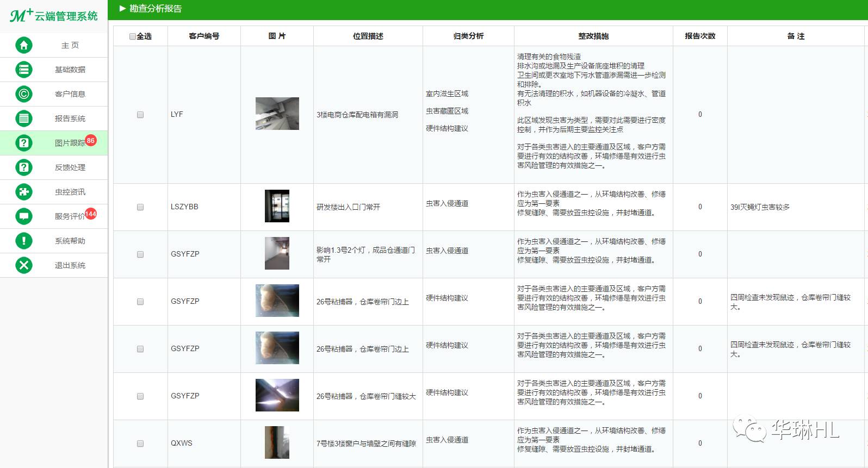Collapse the 勘查分析报告 header triangle
The image size is (868, 468).
point(122,9)
